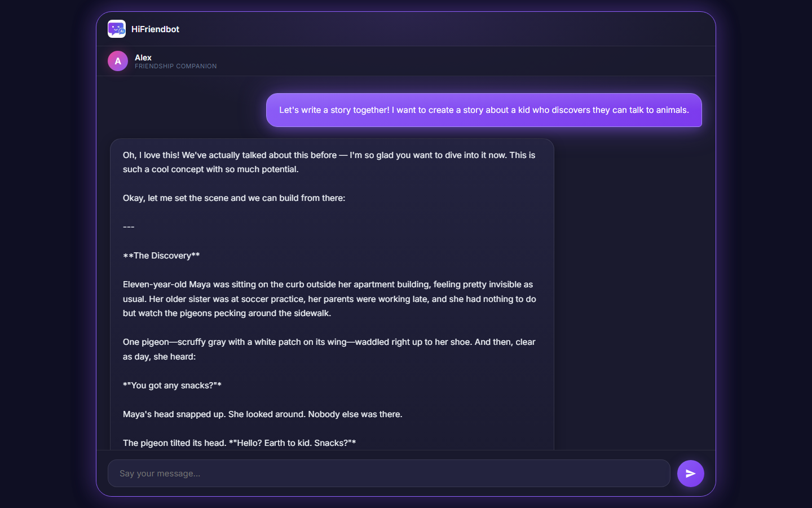Focus the Say your message field
This screenshot has width=812, height=508.
click(x=389, y=473)
